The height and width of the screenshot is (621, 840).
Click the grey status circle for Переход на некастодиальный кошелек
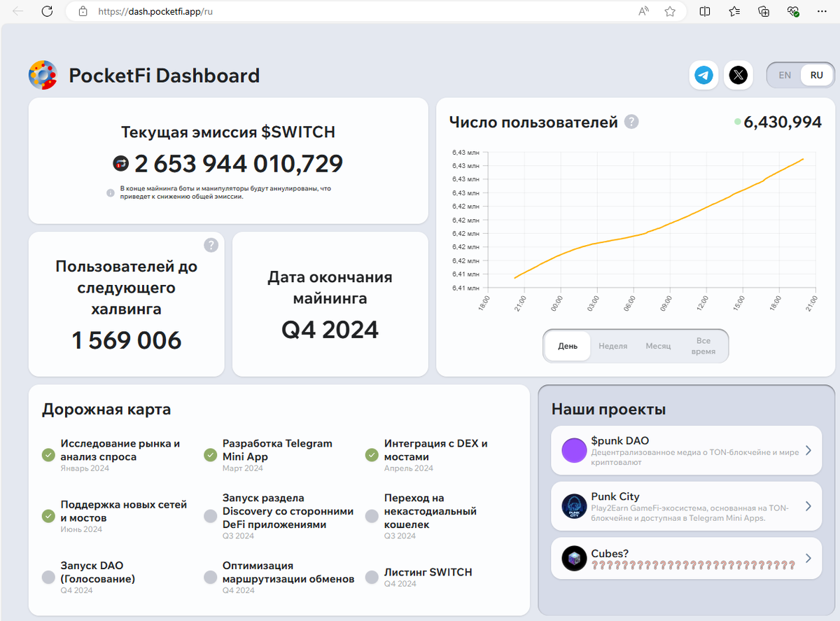click(x=372, y=516)
